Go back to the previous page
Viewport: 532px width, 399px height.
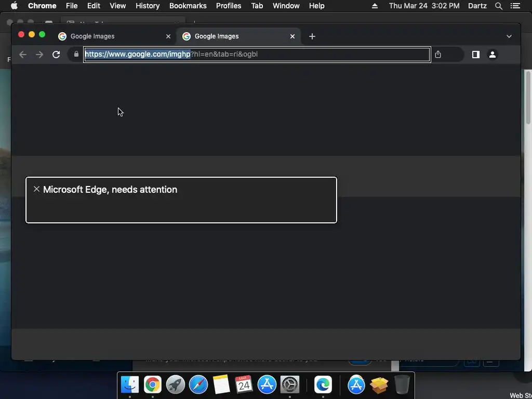[x=23, y=54]
